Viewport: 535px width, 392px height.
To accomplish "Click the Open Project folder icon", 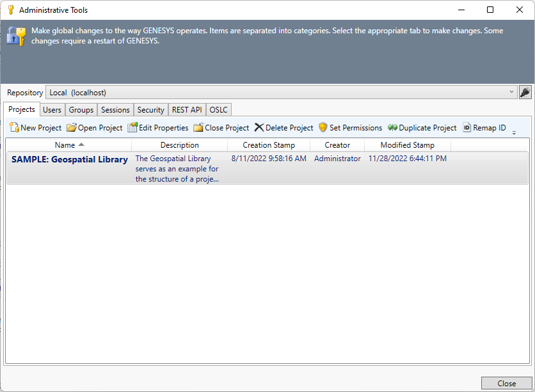I will click(x=72, y=128).
